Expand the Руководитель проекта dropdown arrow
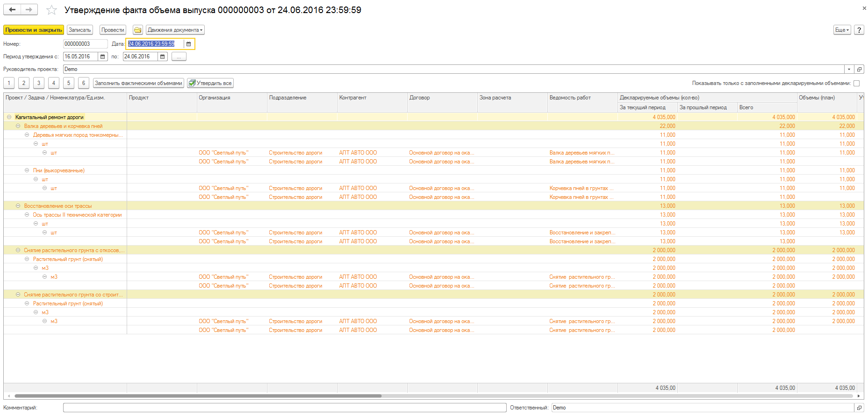The image size is (868, 416). pos(849,69)
